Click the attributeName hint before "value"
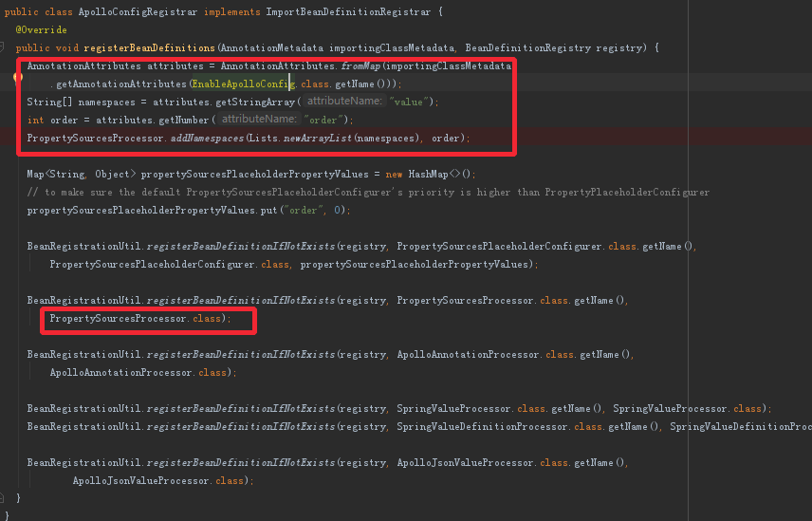812x521 pixels. (344, 101)
